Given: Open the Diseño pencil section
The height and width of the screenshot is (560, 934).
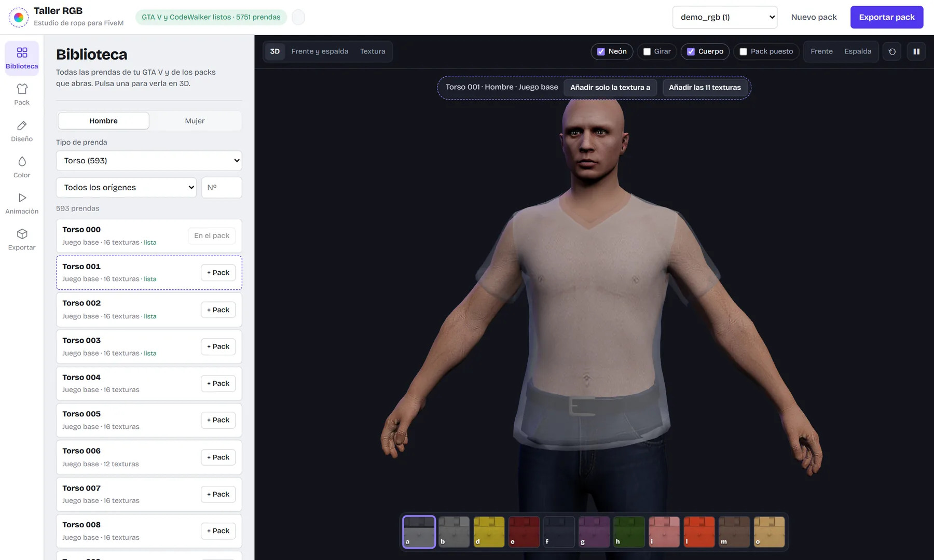Looking at the screenshot, I should pyautogui.click(x=22, y=131).
